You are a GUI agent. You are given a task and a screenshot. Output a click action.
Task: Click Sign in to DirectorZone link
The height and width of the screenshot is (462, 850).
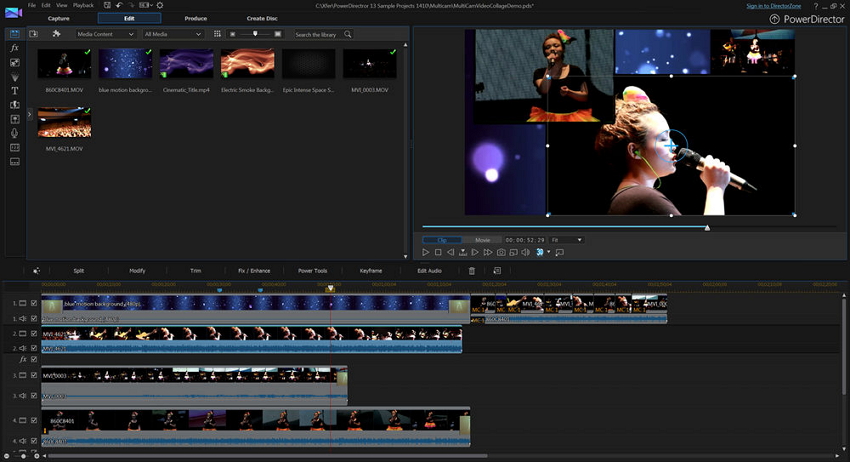[775, 6]
